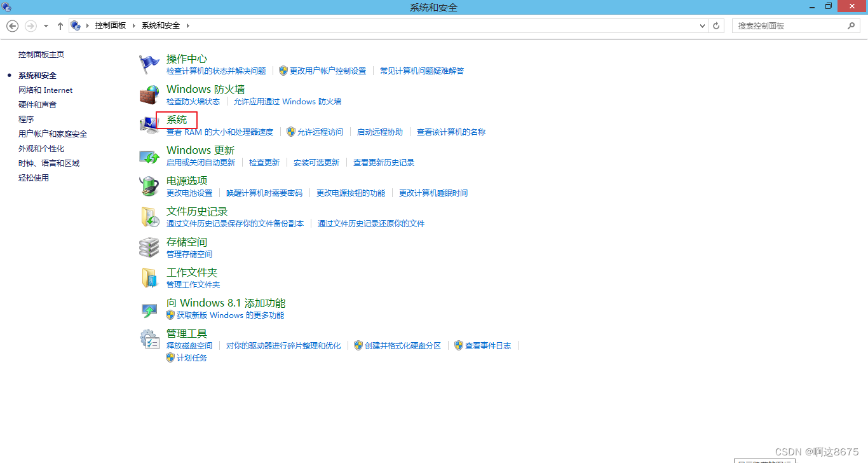Click 检查防火墙状态 link
Screen dimensions: 868x463
coord(193,101)
